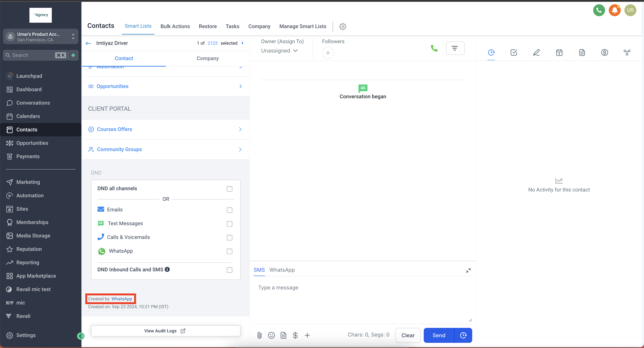Click the View Audit Logs button
Viewport: 644px width, 348px height.
point(165,331)
